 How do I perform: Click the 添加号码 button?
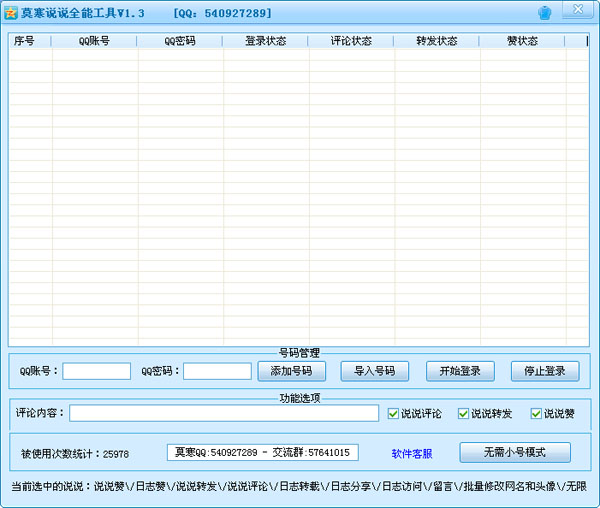click(292, 371)
